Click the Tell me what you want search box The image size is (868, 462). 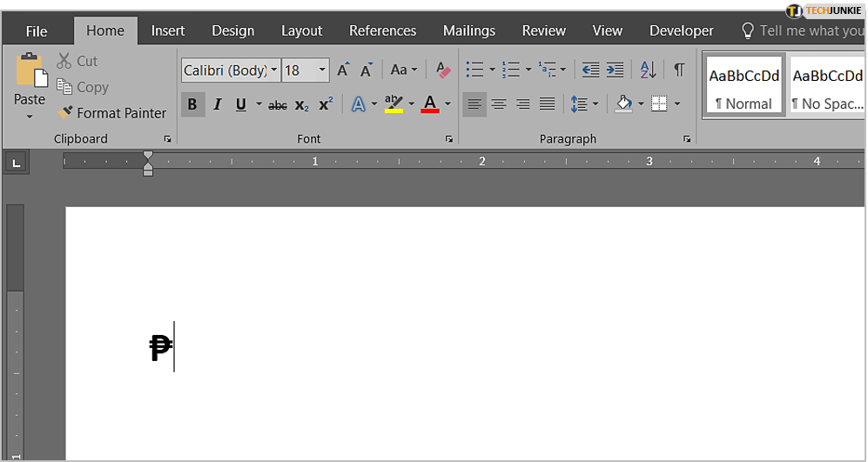point(810,30)
